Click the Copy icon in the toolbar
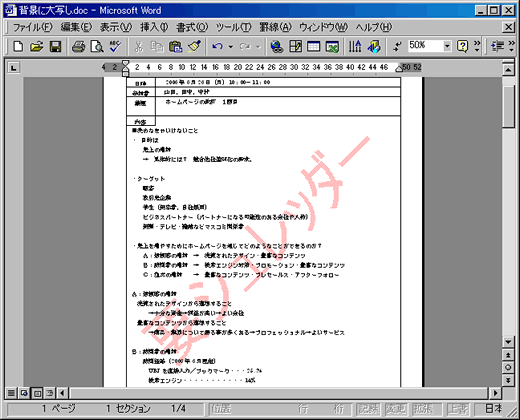The height and width of the screenshot is (420, 520). pos(157,46)
